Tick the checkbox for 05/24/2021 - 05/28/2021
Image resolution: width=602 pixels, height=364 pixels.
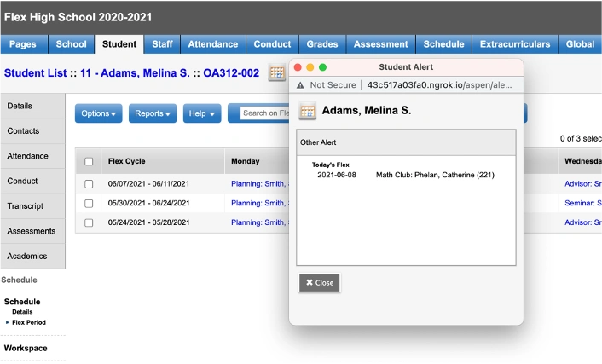point(89,222)
